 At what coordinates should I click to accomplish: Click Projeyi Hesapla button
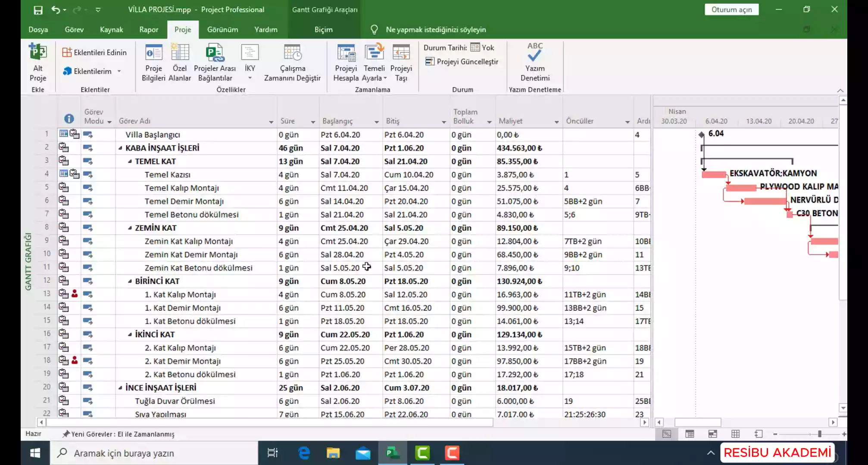346,62
